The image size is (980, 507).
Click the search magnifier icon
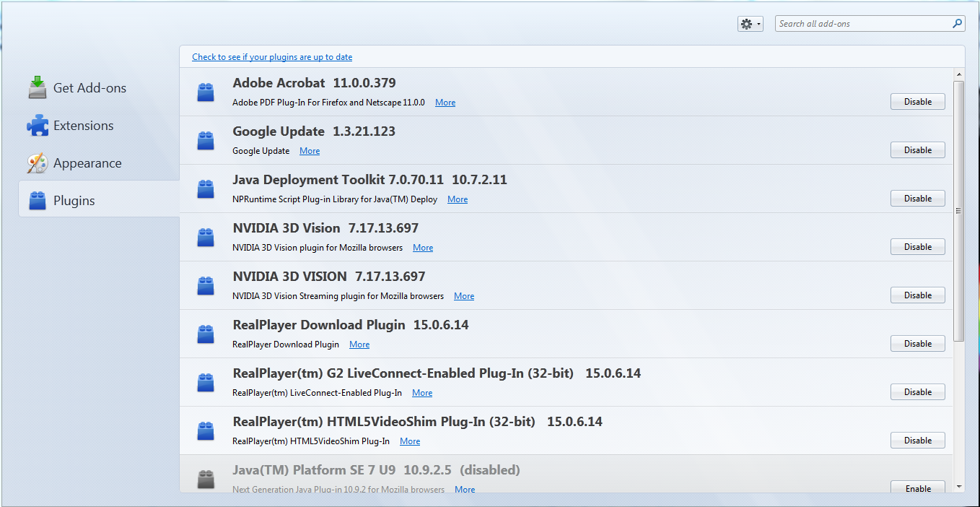coord(957,23)
